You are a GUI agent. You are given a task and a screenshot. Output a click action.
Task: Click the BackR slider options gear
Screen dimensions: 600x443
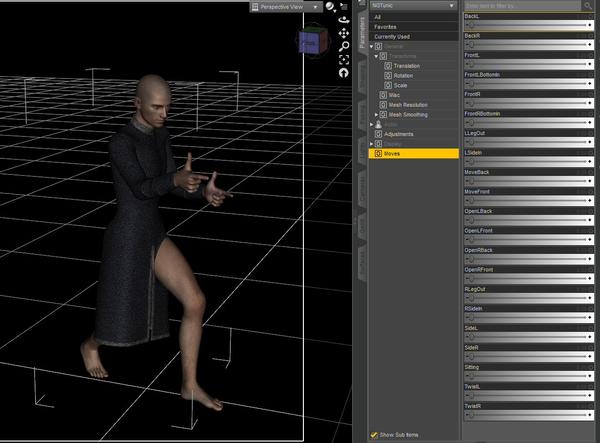pyautogui.click(x=590, y=36)
